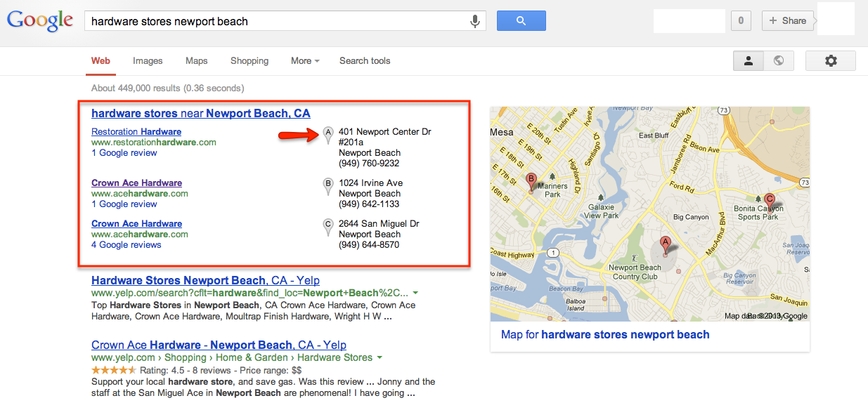The width and height of the screenshot is (868, 403).
Task: Open the Shopping tab
Action: (x=250, y=61)
